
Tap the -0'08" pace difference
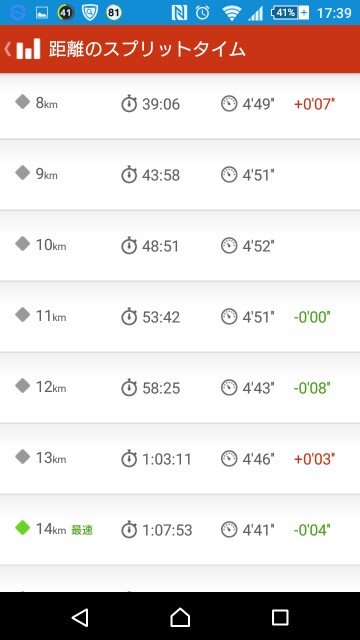312,388
